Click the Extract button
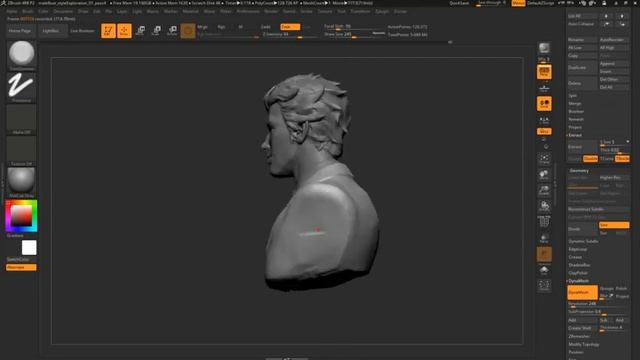Image resolution: width=640 pixels, height=360 pixels. pyautogui.click(x=582, y=147)
